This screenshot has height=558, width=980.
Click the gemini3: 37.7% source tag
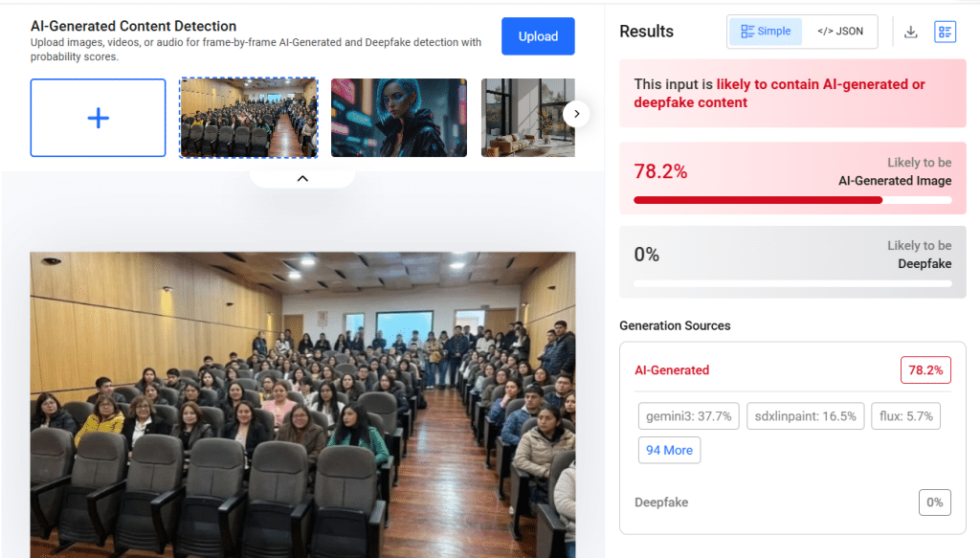point(689,416)
